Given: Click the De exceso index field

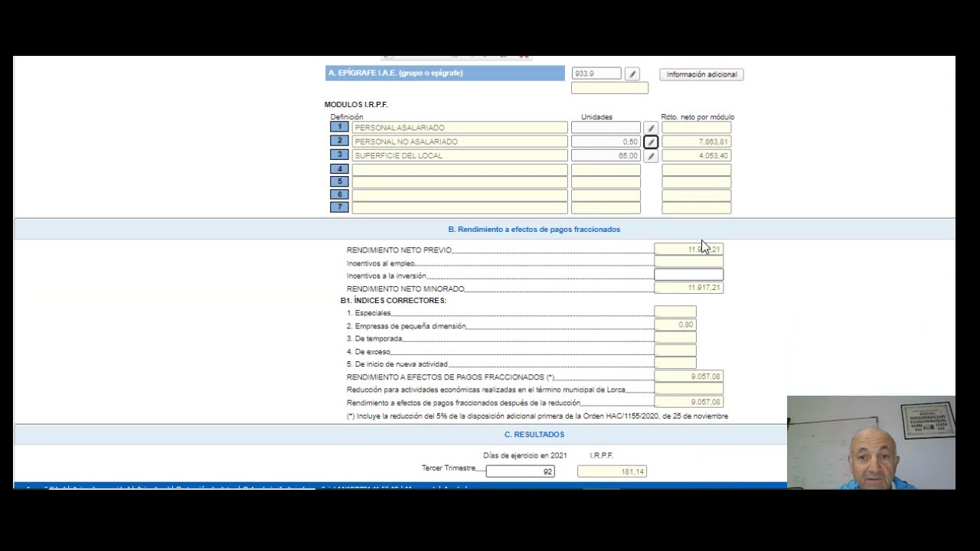Looking at the screenshot, I should [x=675, y=351].
